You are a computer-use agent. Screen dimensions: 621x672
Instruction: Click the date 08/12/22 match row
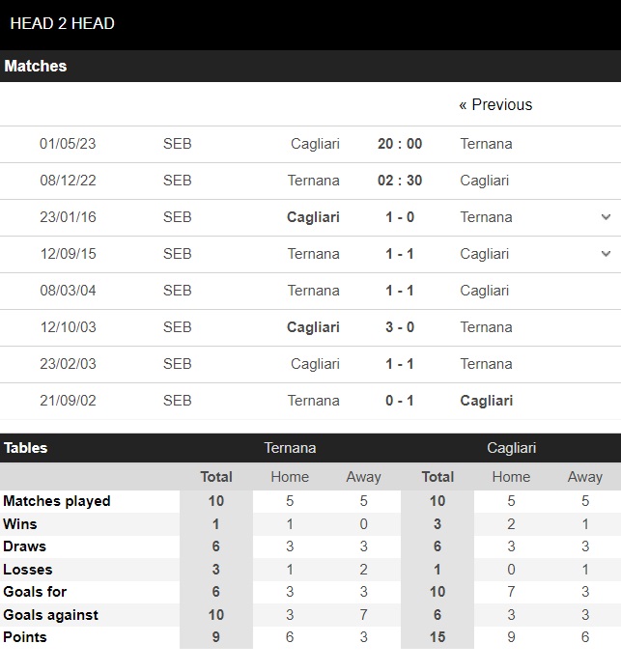pyautogui.click(x=68, y=181)
